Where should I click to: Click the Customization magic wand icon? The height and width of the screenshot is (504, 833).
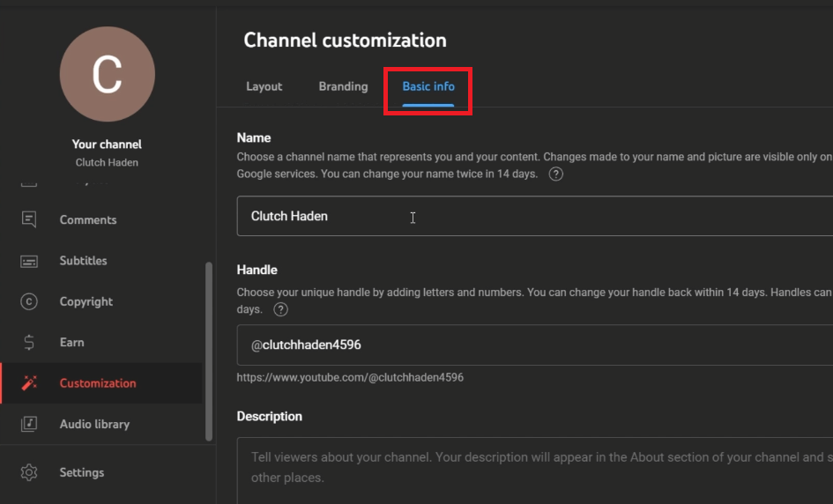coord(29,383)
